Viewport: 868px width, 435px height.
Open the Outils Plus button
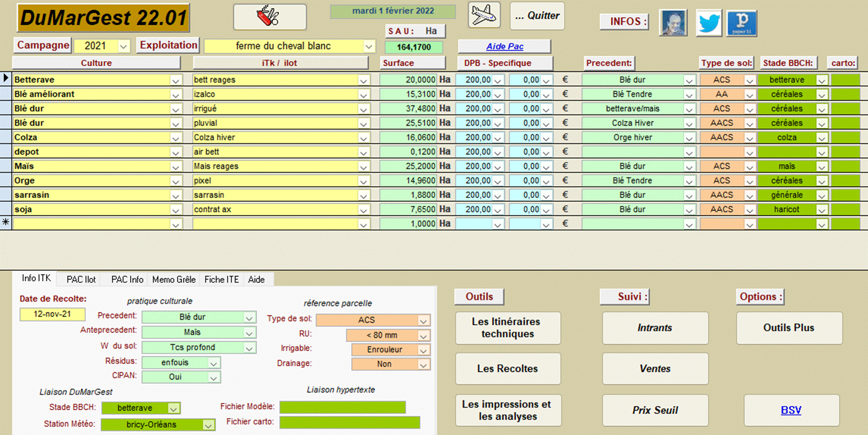[789, 327]
